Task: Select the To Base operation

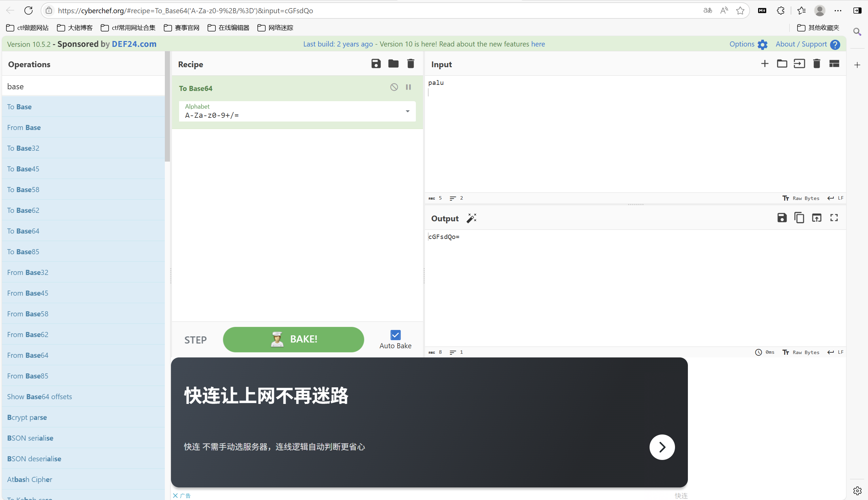Action: point(83,107)
